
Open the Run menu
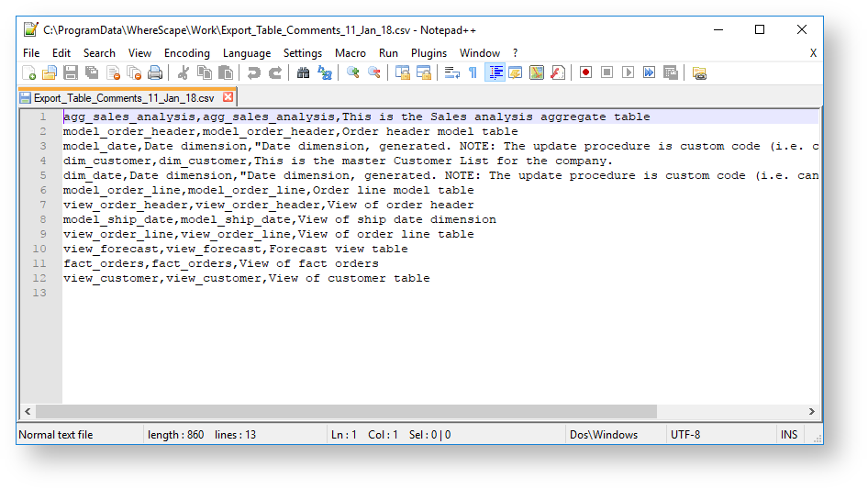coord(389,53)
